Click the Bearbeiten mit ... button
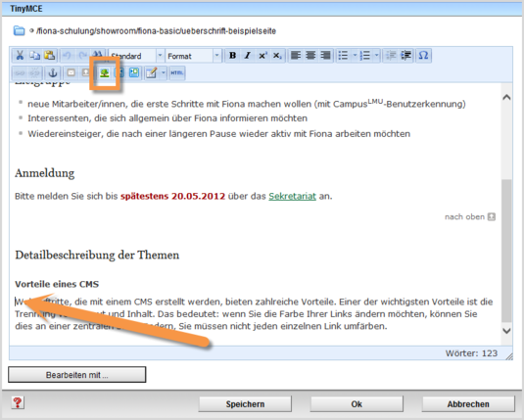 [76, 375]
